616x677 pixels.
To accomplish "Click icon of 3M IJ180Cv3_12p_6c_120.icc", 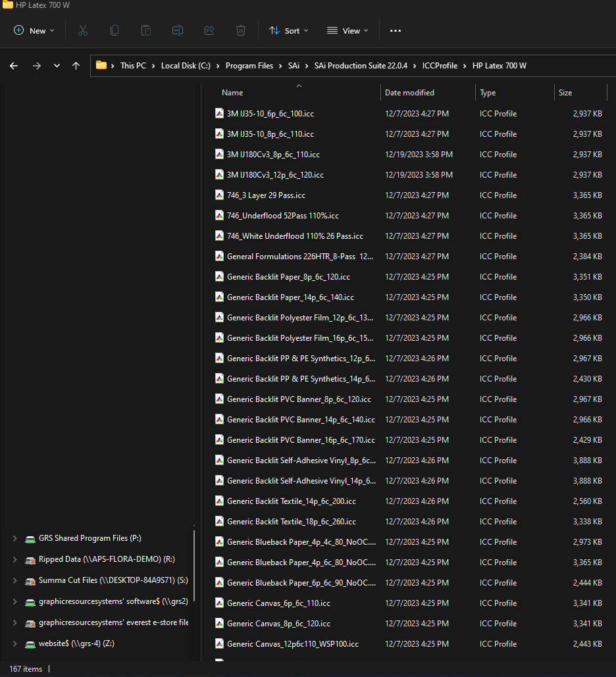I will pyautogui.click(x=219, y=174).
